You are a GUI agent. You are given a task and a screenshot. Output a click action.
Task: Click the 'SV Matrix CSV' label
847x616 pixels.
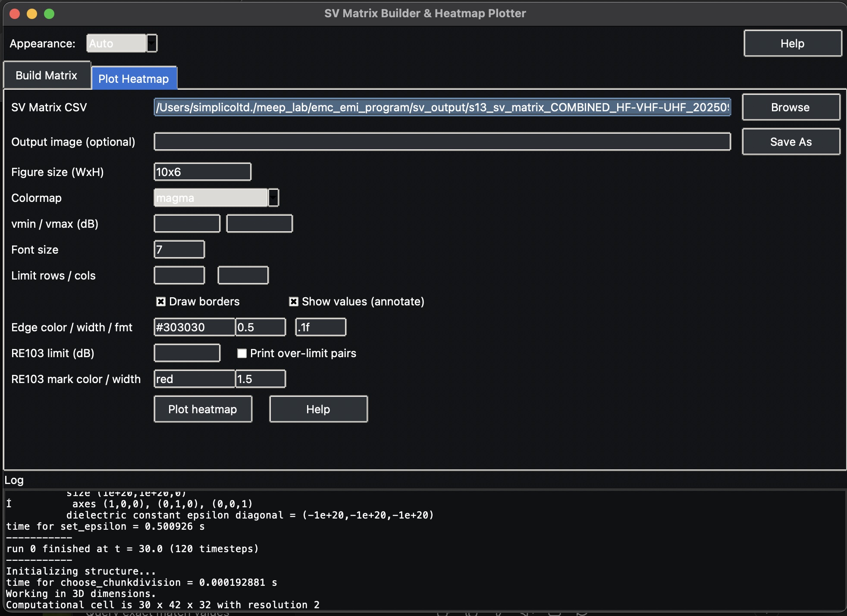click(x=49, y=107)
